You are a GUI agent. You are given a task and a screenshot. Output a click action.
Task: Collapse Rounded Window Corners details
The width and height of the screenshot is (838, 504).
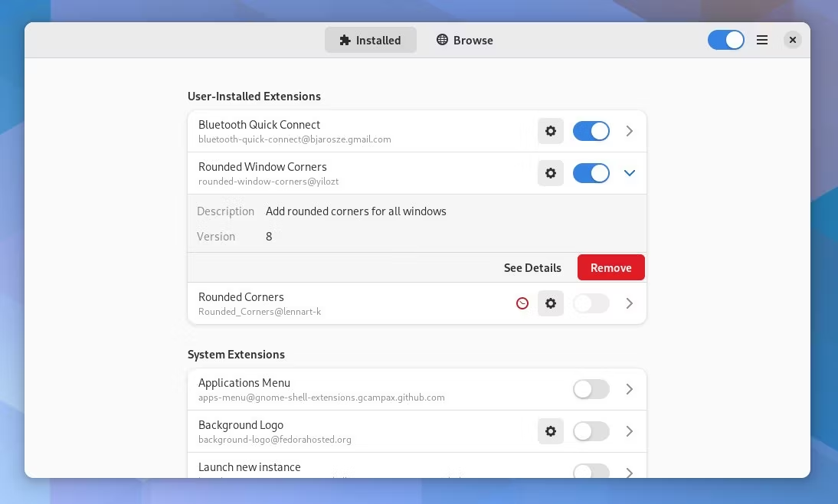630,173
